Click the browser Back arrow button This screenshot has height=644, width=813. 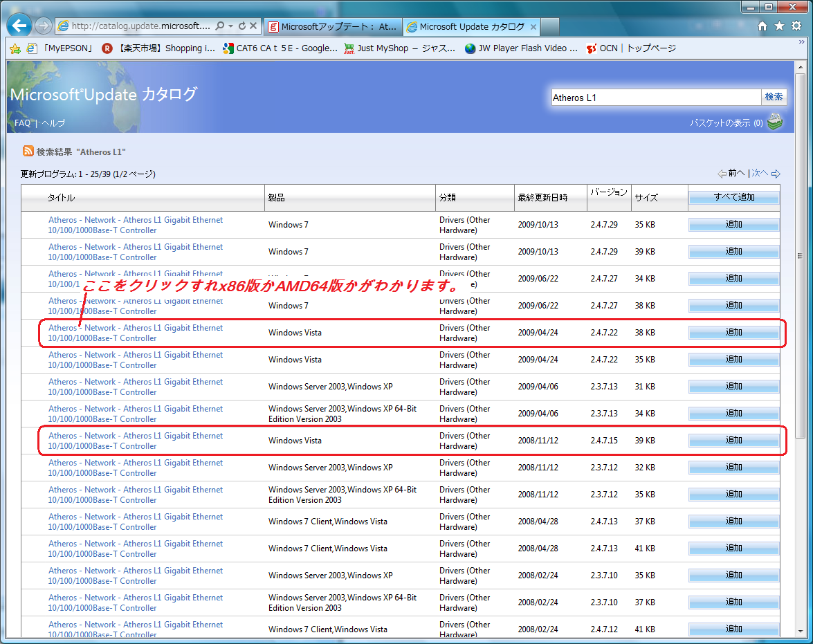(x=19, y=26)
